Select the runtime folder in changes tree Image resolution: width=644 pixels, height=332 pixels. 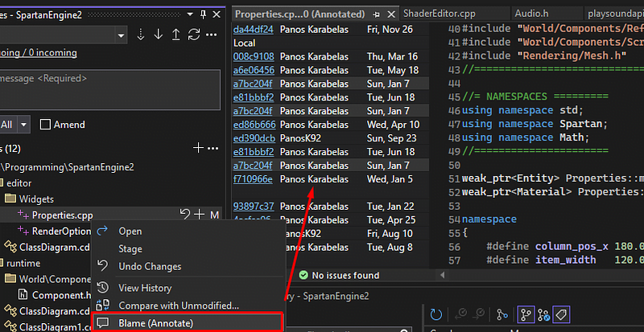(23, 263)
